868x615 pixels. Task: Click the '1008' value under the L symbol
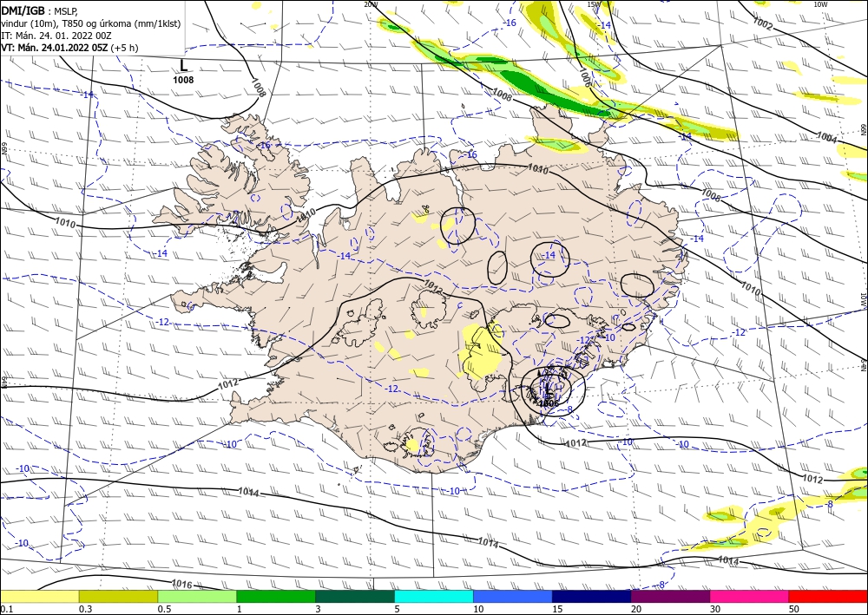tap(183, 80)
